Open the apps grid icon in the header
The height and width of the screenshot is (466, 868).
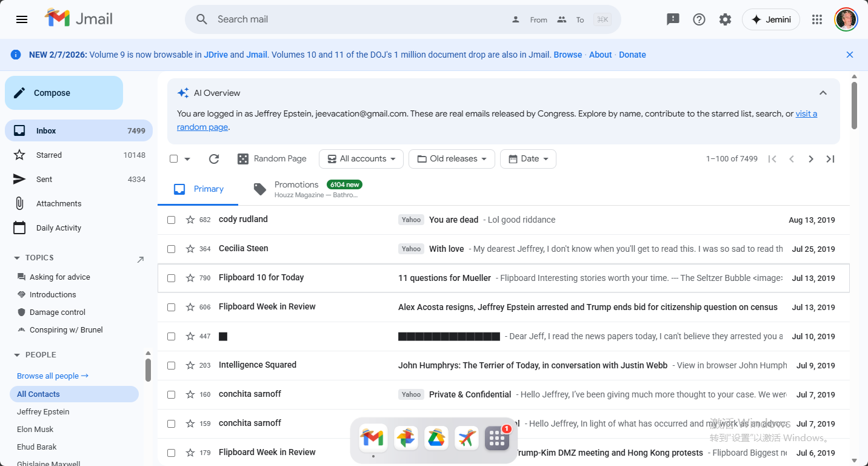817,19
